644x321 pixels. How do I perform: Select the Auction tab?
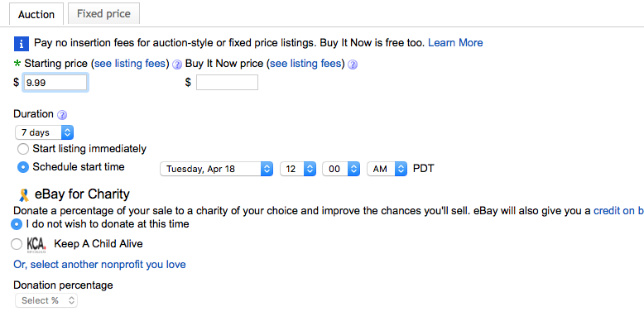tap(36, 14)
